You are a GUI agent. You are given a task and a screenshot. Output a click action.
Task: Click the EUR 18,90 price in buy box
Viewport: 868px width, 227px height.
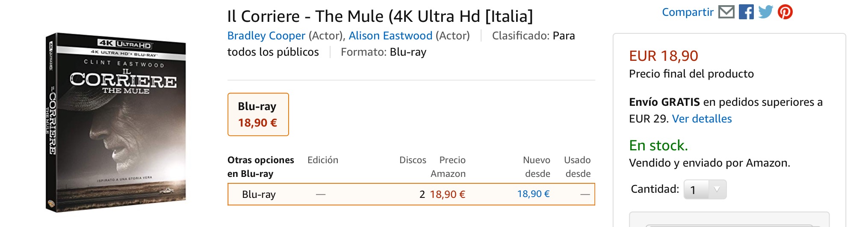pyautogui.click(x=663, y=56)
